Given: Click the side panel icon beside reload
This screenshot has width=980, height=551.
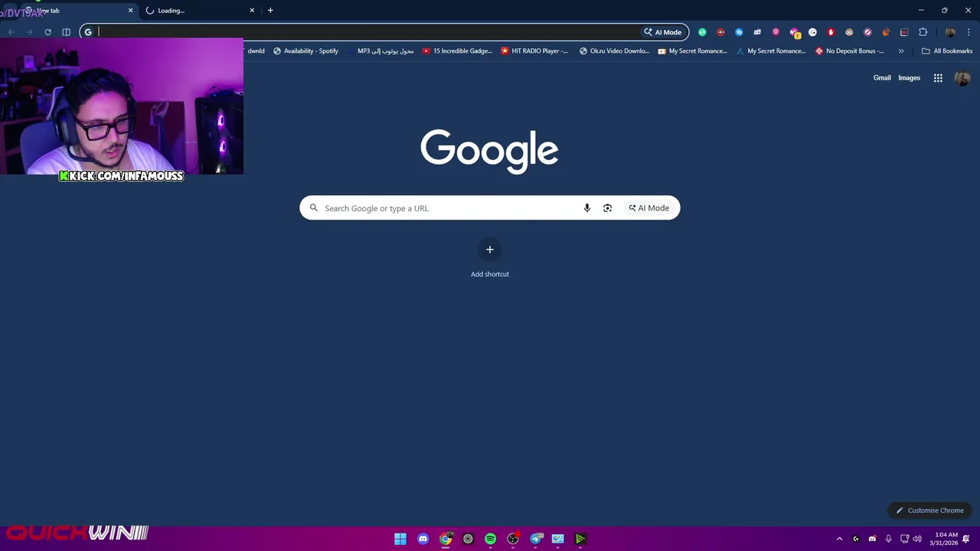Looking at the screenshot, I should 67,32.
